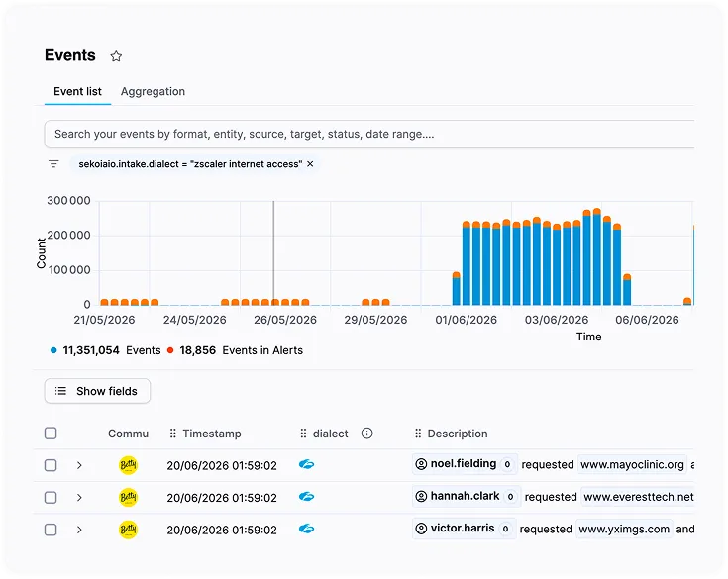This screenshot has height=579, width=728.
Task: Expand the hannah.clark event row
Action: point(79,497)
